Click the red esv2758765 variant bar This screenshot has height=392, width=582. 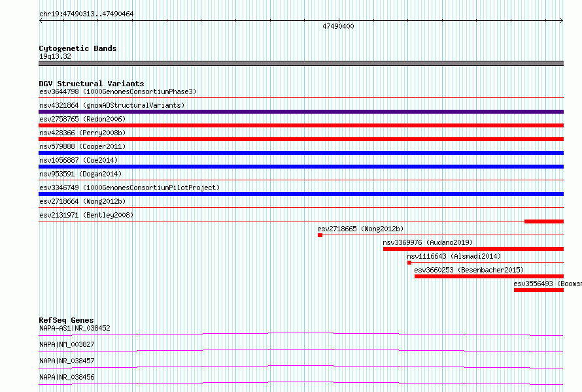[301, 125]
